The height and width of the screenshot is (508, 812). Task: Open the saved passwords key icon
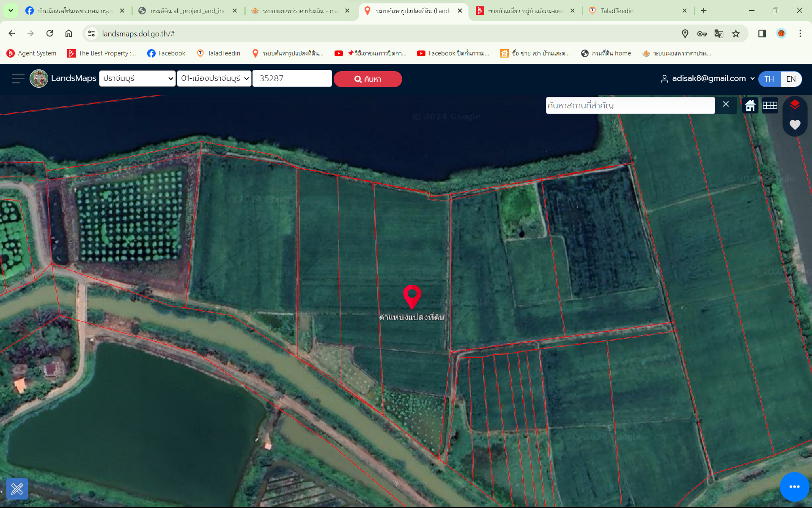click(702, 33)
